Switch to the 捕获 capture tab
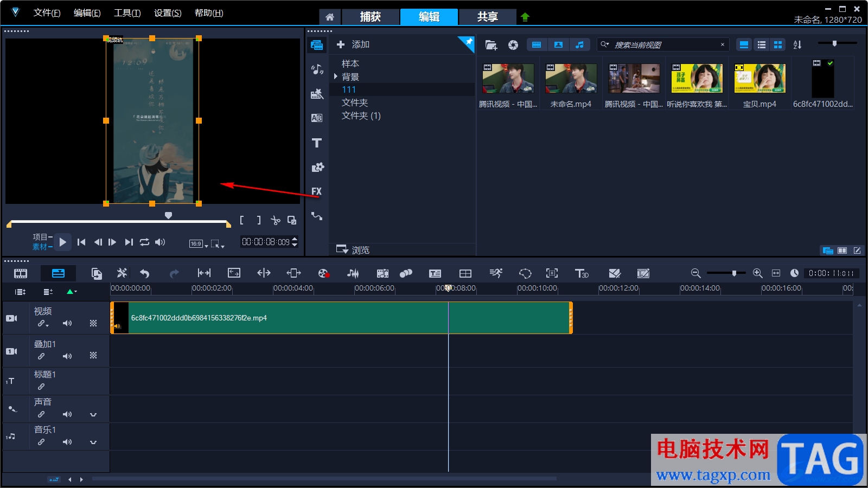 (371, 17)
